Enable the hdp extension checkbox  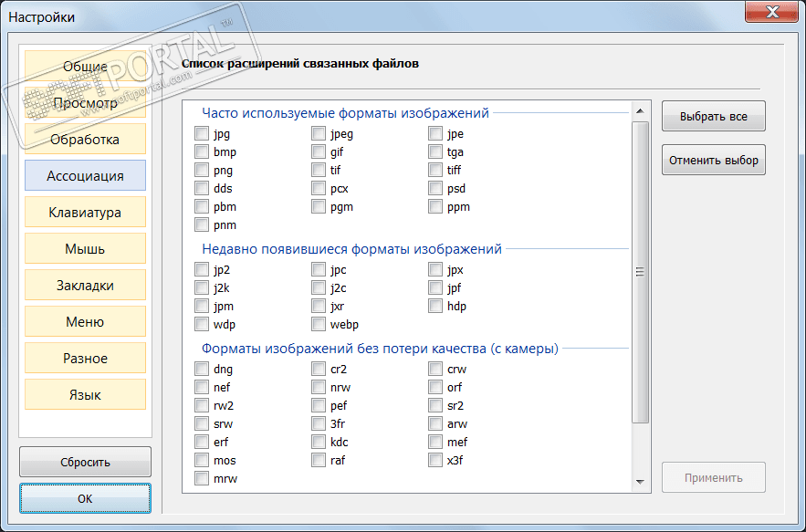[434, 306]
